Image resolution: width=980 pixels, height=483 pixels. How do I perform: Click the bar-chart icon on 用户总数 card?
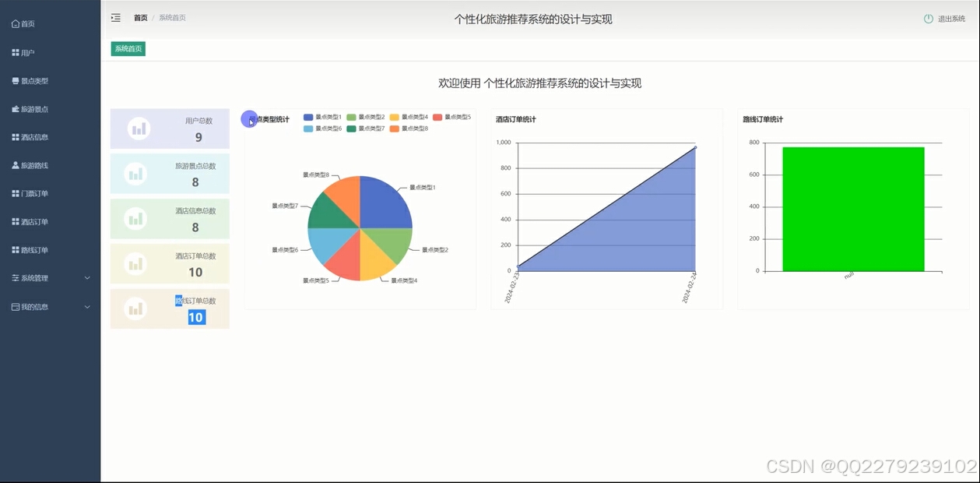(139, 129)
